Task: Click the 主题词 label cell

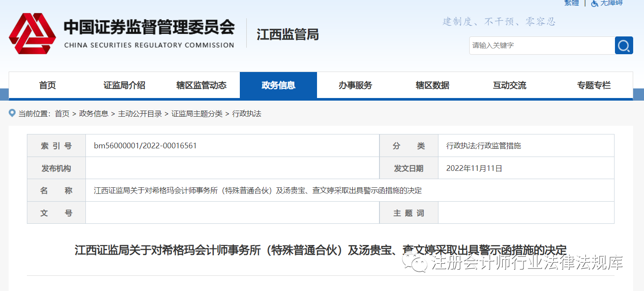Action: pyautogui.click(x=409, y=213)
